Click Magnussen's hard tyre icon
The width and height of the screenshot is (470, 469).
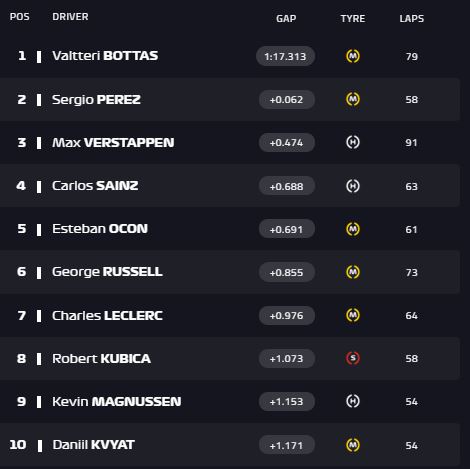click(x=353, y=401)
